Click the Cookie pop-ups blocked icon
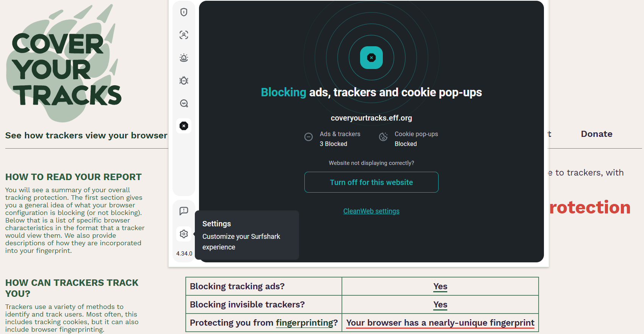This screenshot has width=644, height=334. tap(383, 137)
